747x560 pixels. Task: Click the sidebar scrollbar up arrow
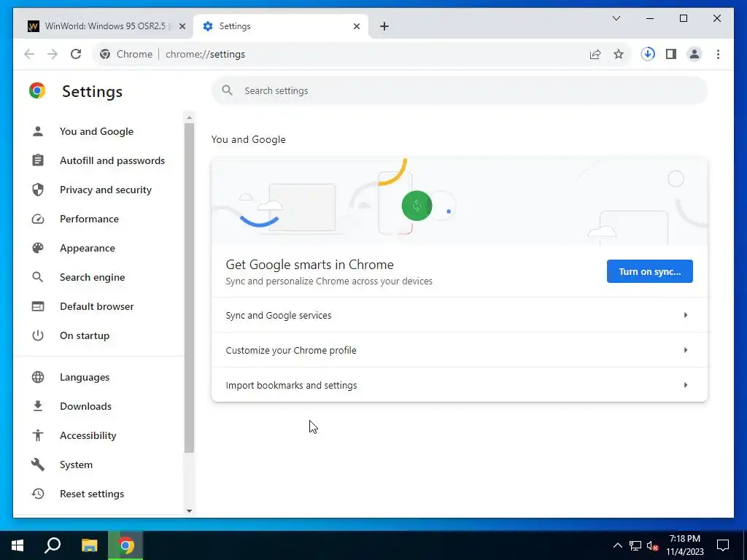click(x=189, y=117)
